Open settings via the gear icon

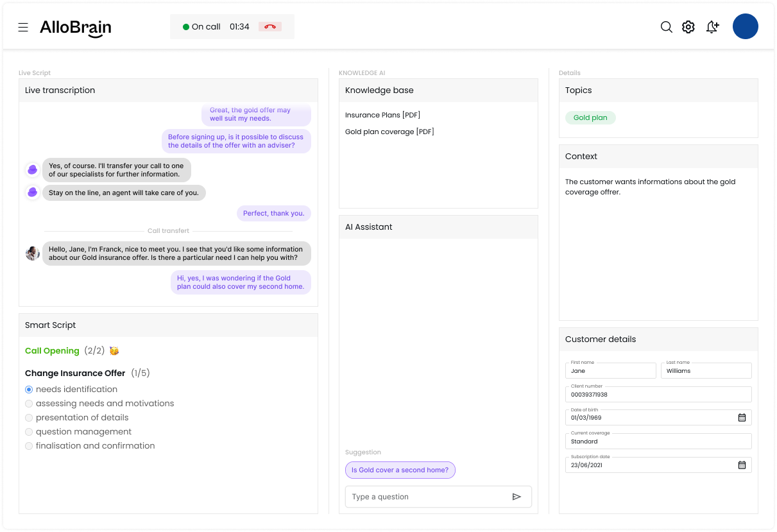pos(688,27)
